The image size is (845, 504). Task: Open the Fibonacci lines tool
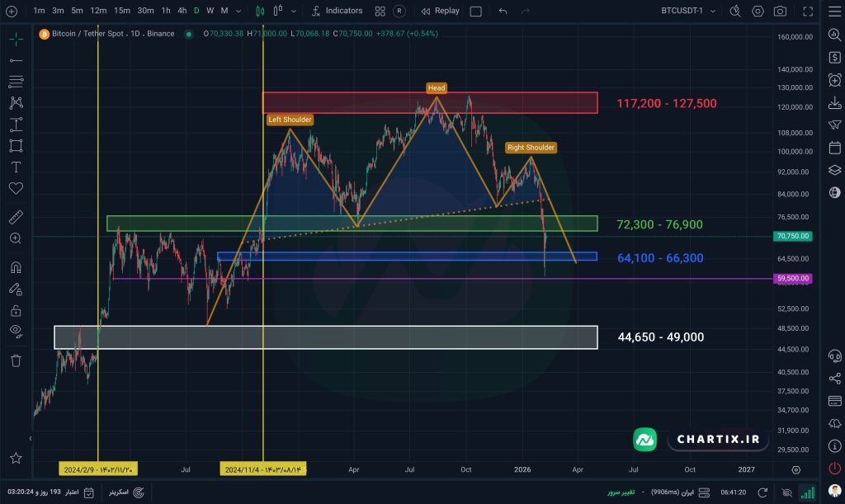click(x=16, y=81)
